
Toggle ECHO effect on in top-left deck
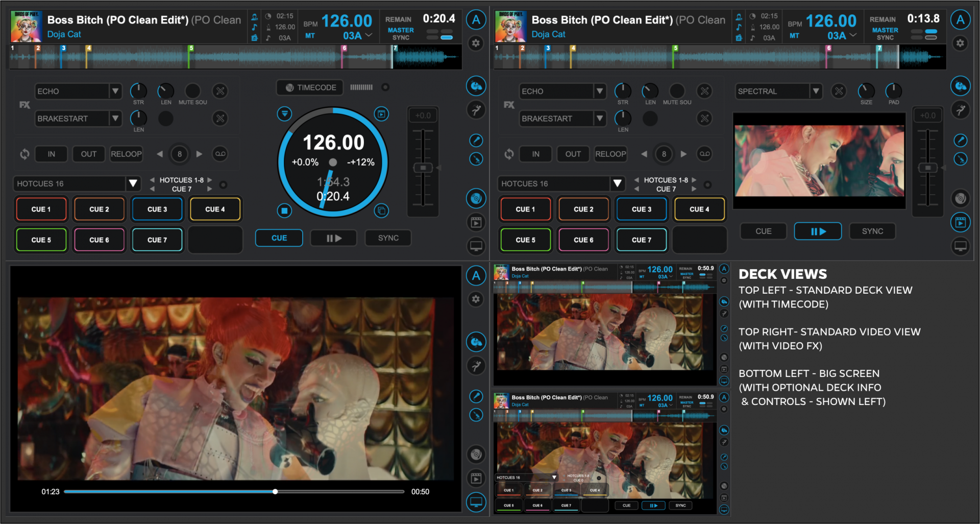coord(220,91)
